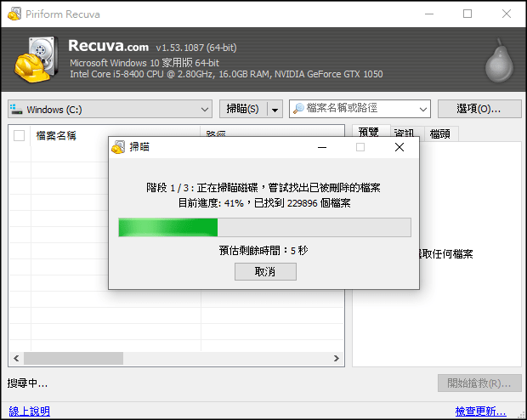This screenshot has height=420, width=527.
Task: Toggle the select-all files checkbox
Action: 20,135
